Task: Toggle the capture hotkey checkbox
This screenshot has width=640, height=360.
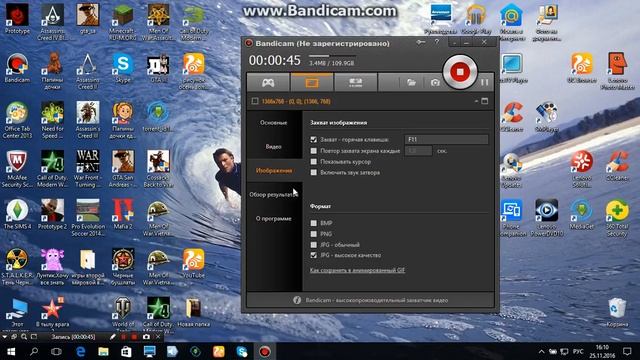Action: click(x=313, y=140)
